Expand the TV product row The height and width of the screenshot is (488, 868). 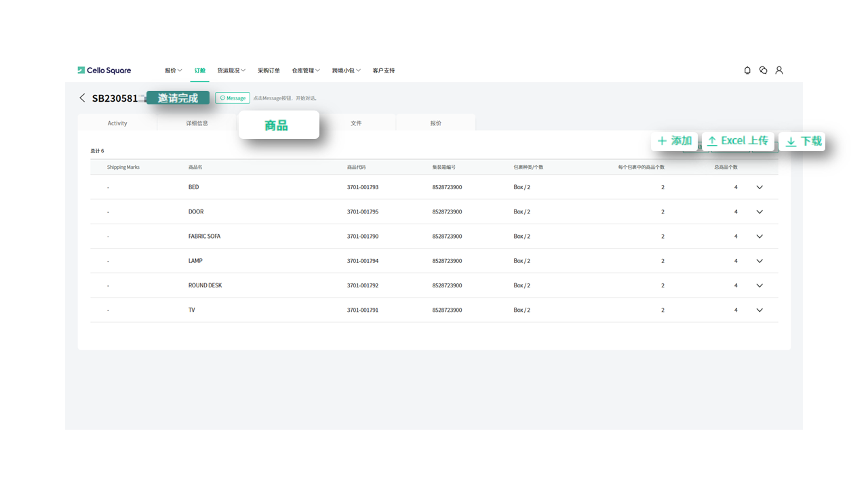coord(759,310)
